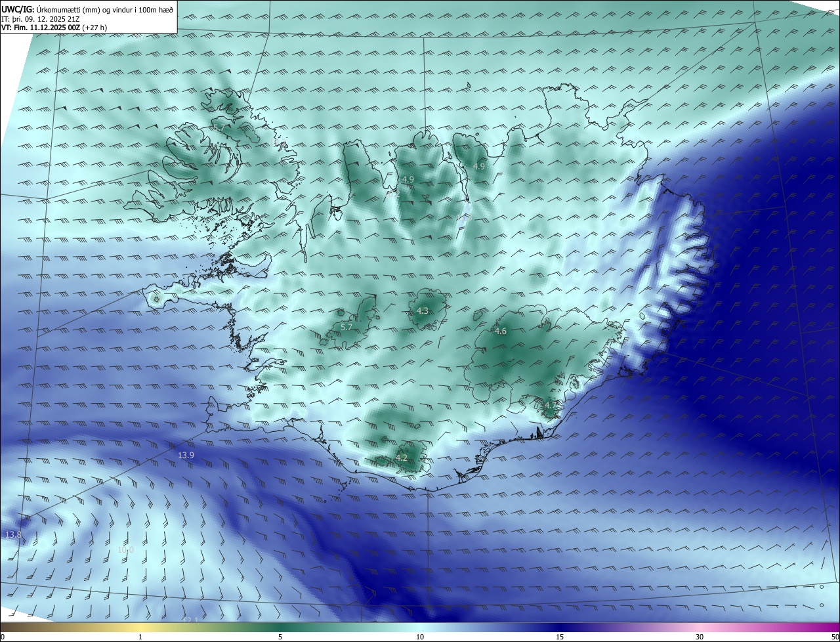Image resolution: width=840 pixels, height=642 pixels.
Task: Click the 5.7 value label on the map
Action: (347, 327)
